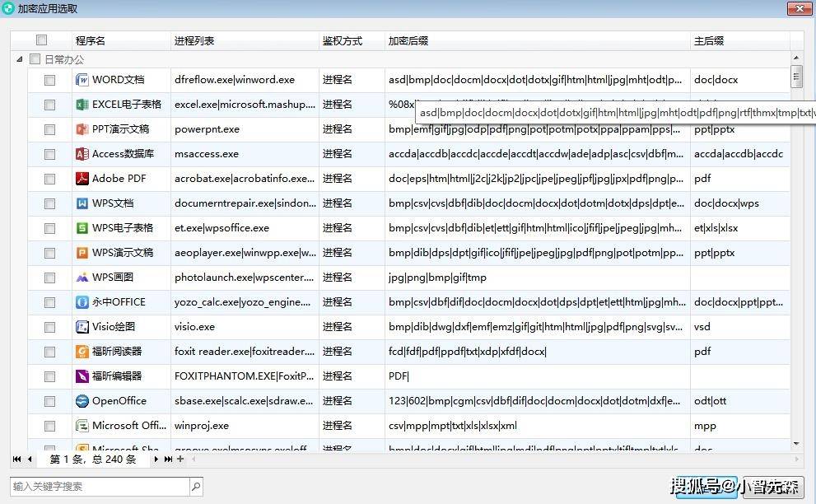Screen dimensions: 816x504
Task: Click the WPS电子表格 icon
Action: (x=82, y=228)
